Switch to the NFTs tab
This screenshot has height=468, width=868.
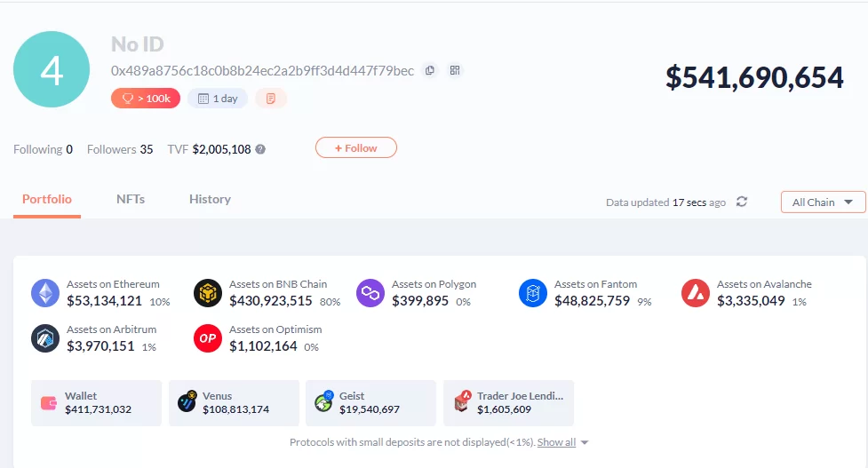[x=131, y=200]
